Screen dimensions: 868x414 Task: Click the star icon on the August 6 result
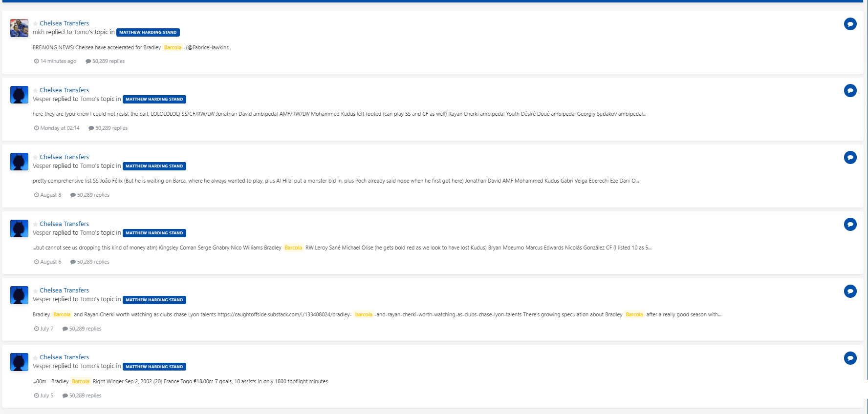(35, 224)
